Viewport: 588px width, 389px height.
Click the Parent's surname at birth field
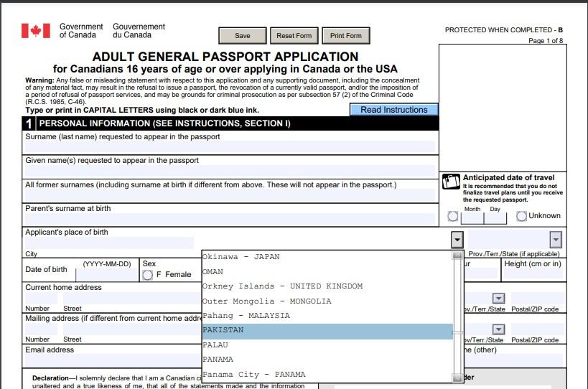tap(230, 219)
